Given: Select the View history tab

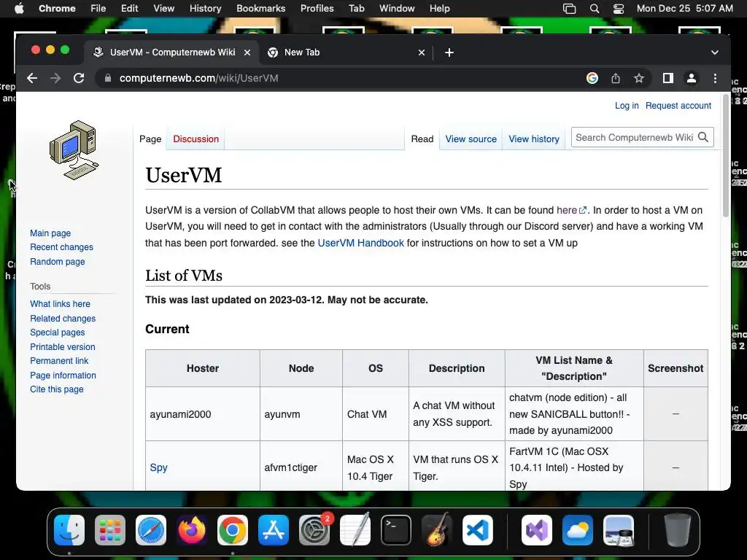Looking at the screenshot, I should pos(534,139).
